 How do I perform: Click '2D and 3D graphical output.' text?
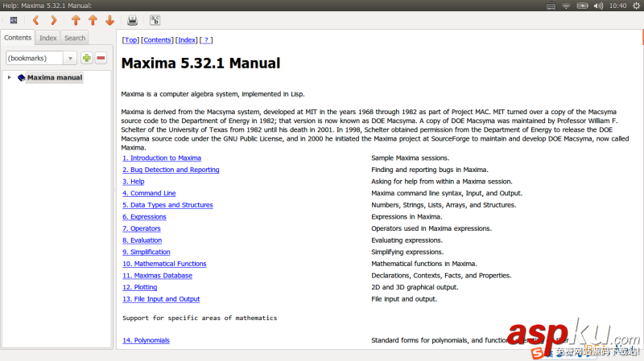pyautogui.click(x=415, y=287)
